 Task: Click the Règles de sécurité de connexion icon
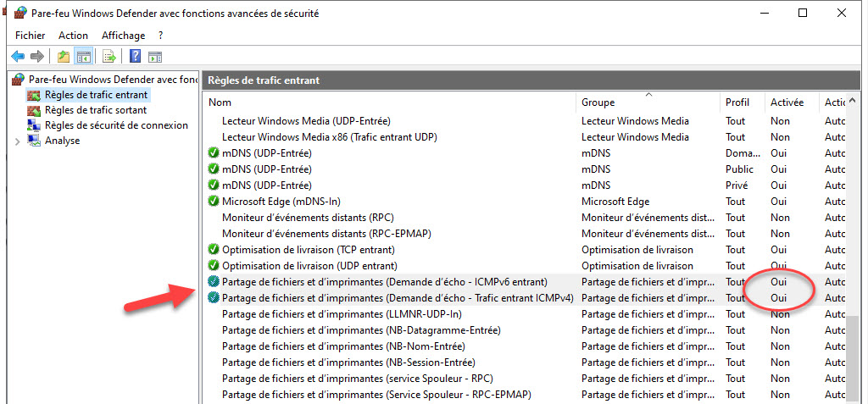pos(34,125)
